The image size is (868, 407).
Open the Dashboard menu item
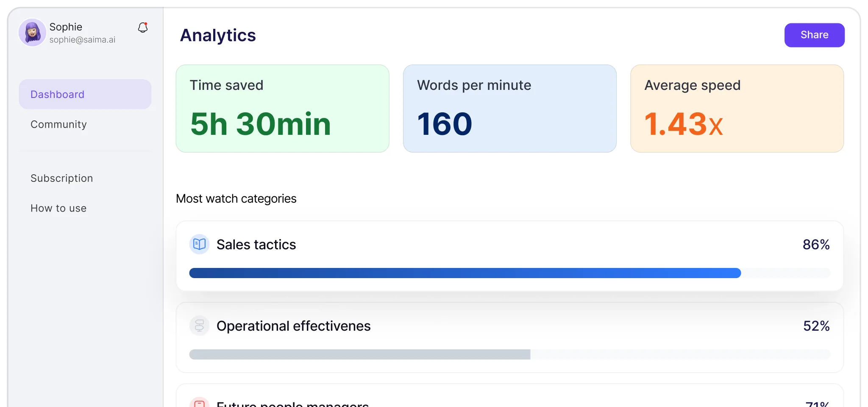tap(85, 94)
